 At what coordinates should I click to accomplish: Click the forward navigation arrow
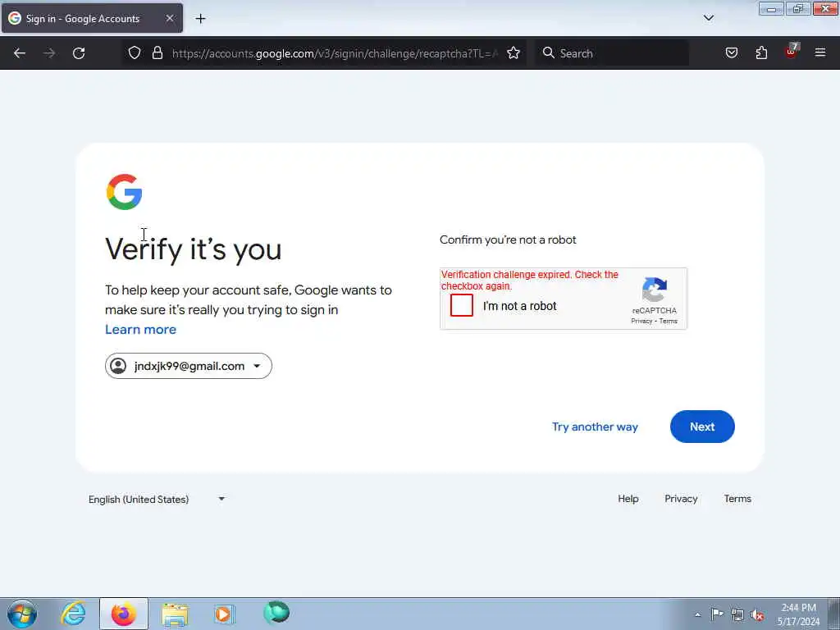click(x=49, y=53)
